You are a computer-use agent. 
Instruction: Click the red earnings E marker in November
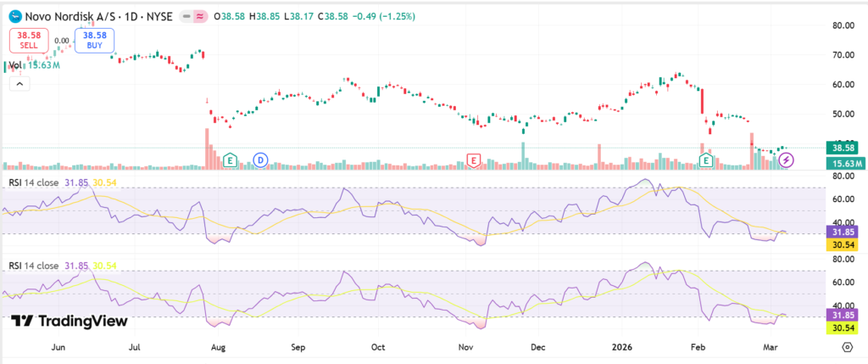[x=473, y=160]
